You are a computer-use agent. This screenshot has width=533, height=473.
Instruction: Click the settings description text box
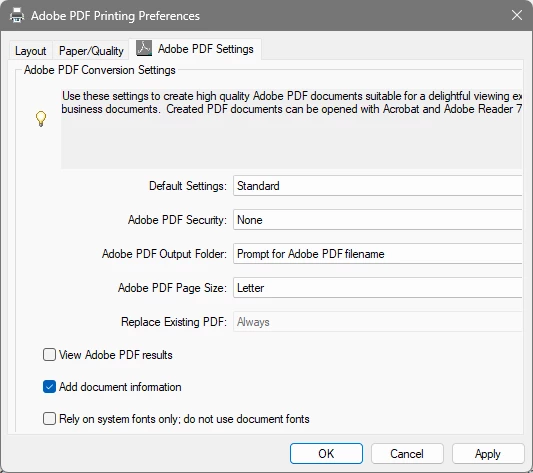pyautogui.click(x=292, y=129)
